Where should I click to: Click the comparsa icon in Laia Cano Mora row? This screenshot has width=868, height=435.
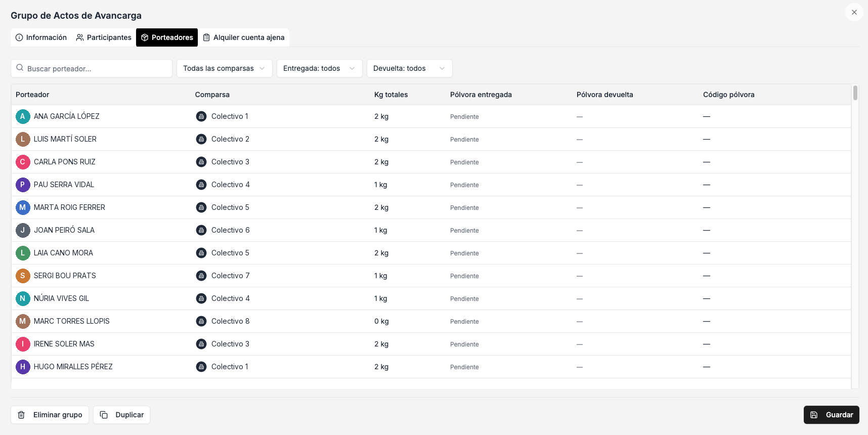pyautogui.click(x=201, y=253)
